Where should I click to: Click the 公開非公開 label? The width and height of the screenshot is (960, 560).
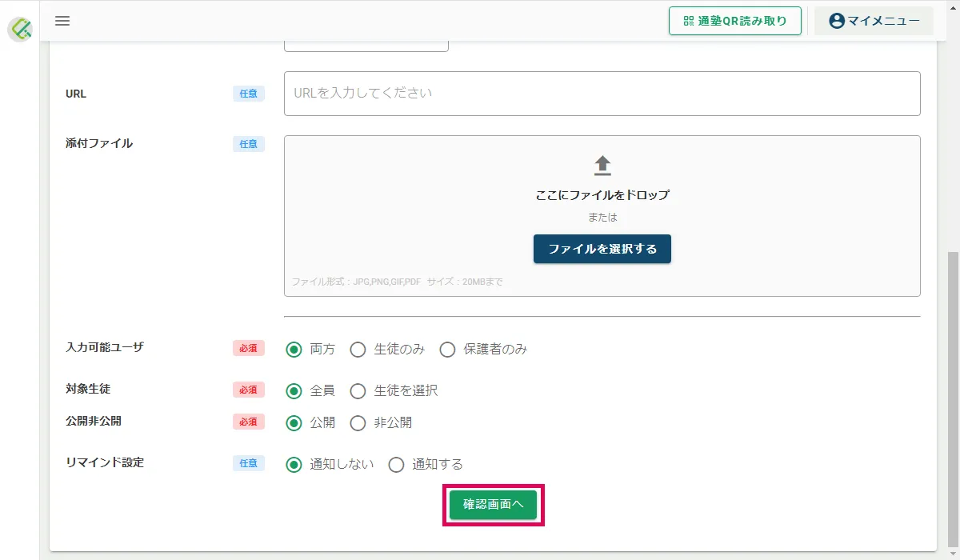[x=94, y=421]
